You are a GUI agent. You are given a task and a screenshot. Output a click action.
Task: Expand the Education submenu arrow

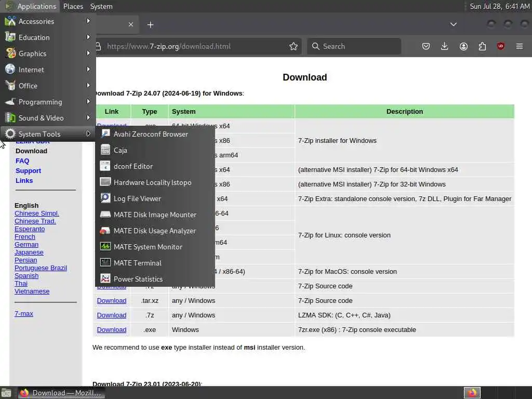tap(88, 37)
